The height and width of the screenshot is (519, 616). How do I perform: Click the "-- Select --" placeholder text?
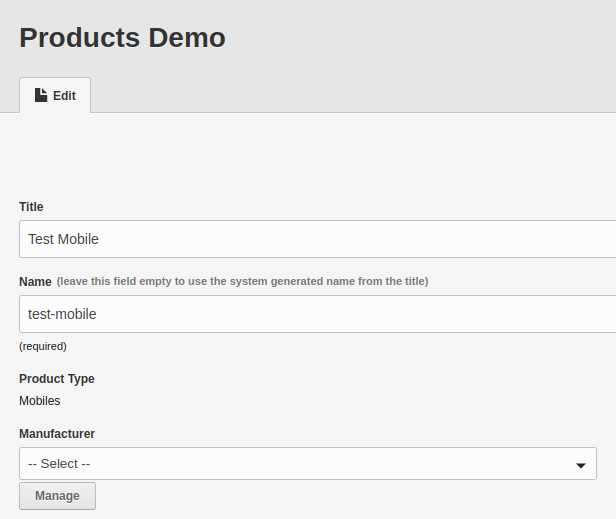click(59, 464)
